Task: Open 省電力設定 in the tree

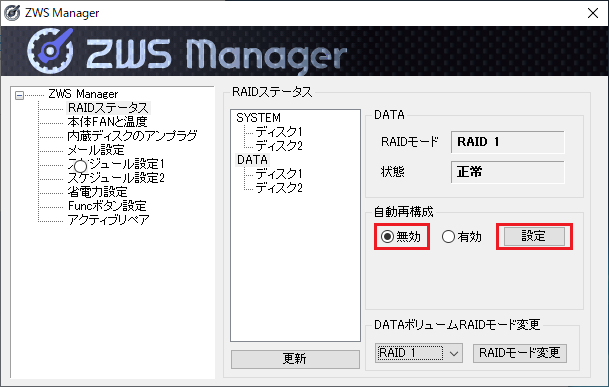Action: (x=97, y=192)
